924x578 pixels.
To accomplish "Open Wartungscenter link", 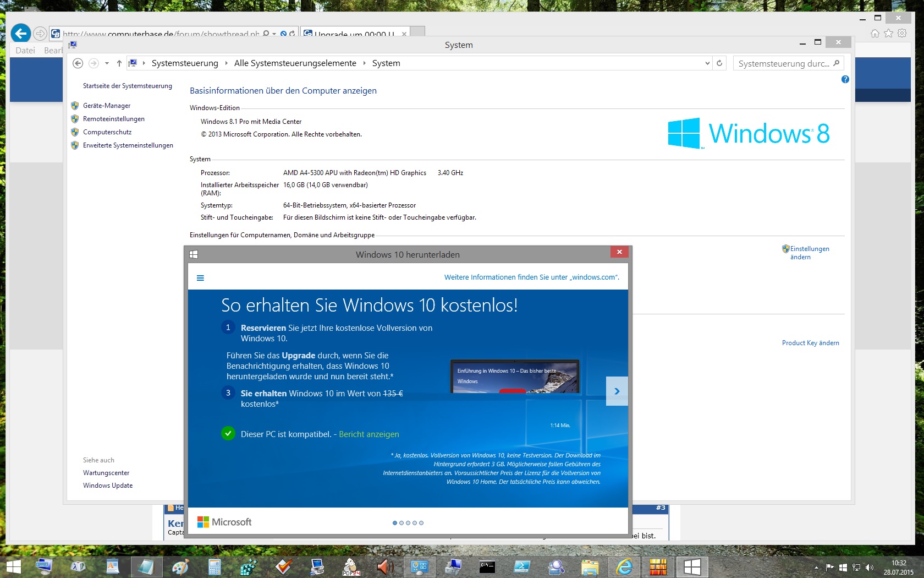I will 106,473.
